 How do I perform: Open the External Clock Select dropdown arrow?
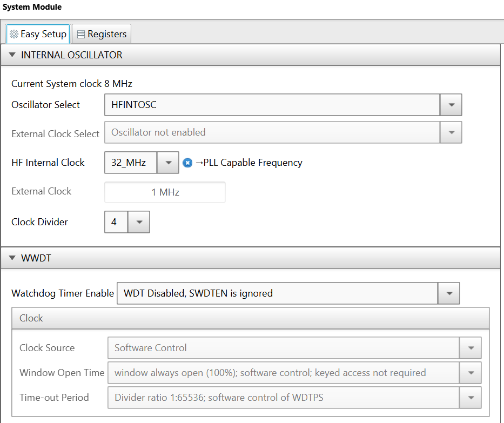(451, 132)
